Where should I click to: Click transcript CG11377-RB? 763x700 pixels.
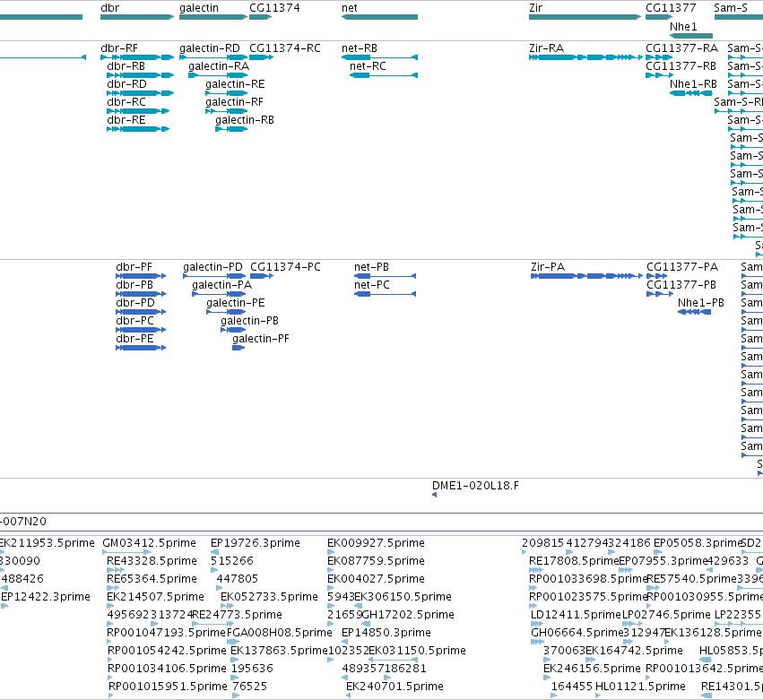coord(681,66)
